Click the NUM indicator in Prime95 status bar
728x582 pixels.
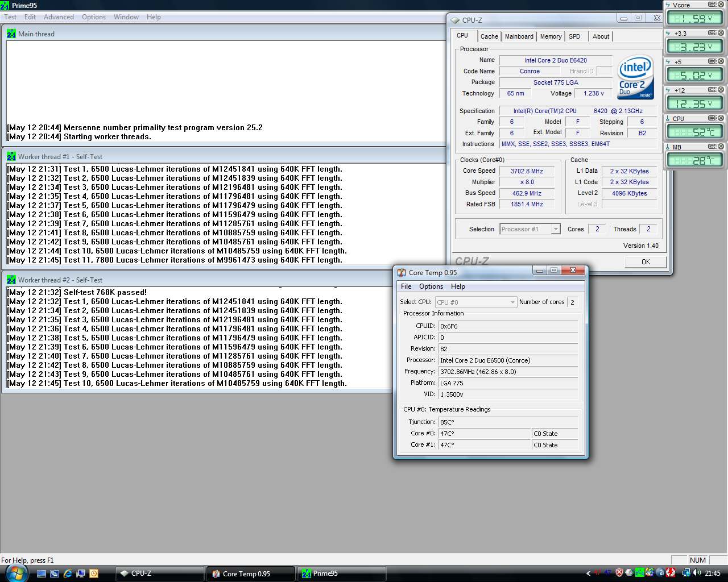pos(698,560)
